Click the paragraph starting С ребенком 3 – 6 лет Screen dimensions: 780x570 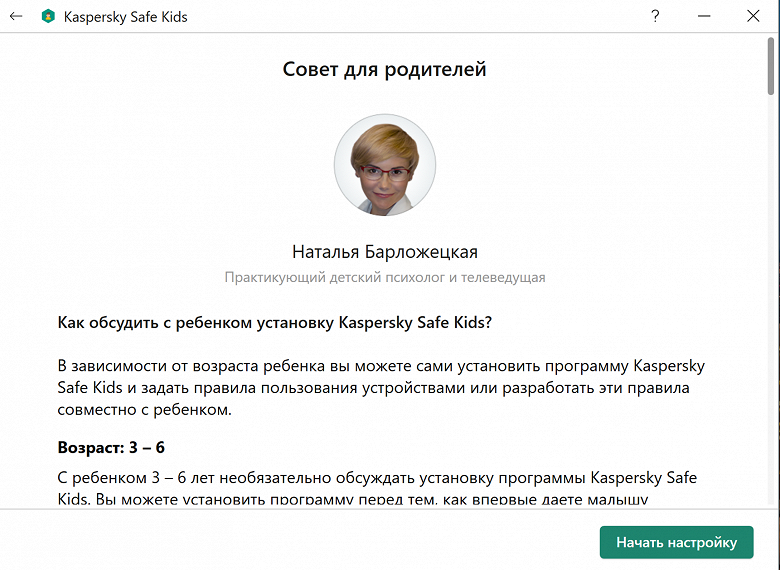[377, 488]
